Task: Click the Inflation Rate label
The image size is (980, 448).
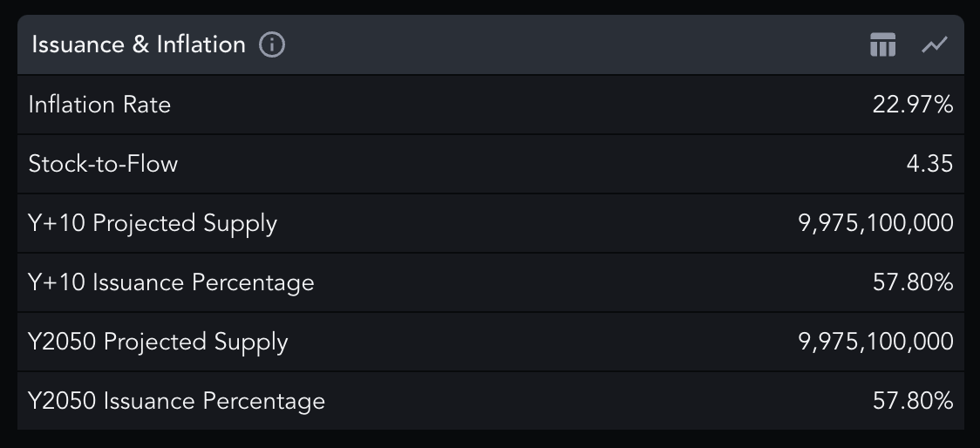Action: click(99, 105)
